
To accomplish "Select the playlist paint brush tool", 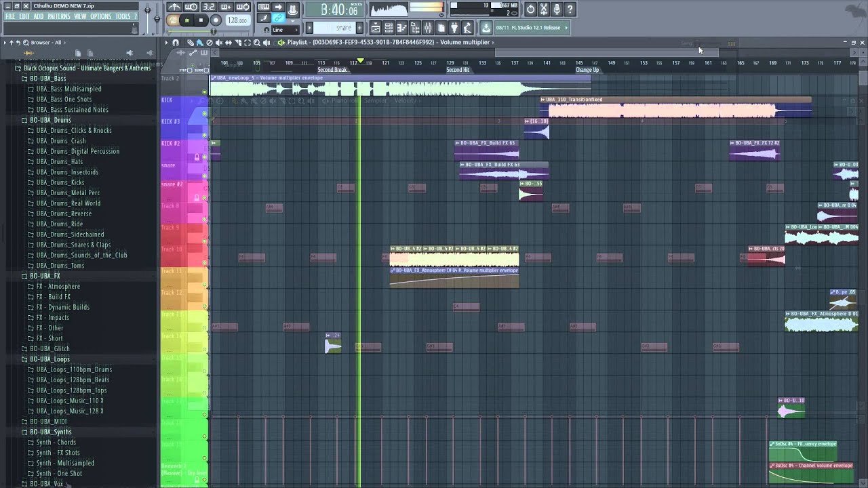I will pyautogui.click(x=200, y=43).
